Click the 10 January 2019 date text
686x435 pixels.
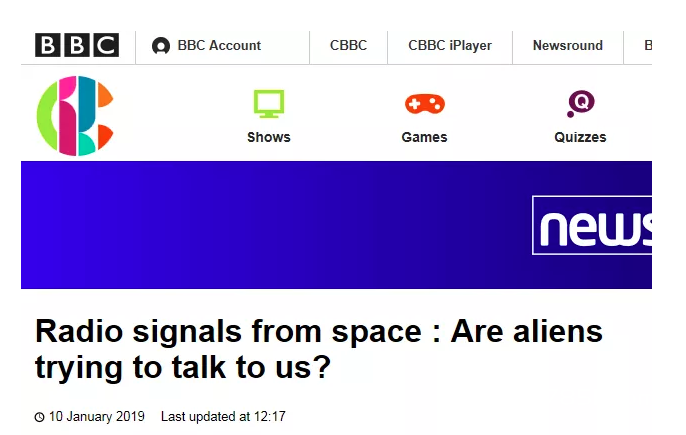tap(97, 416)
